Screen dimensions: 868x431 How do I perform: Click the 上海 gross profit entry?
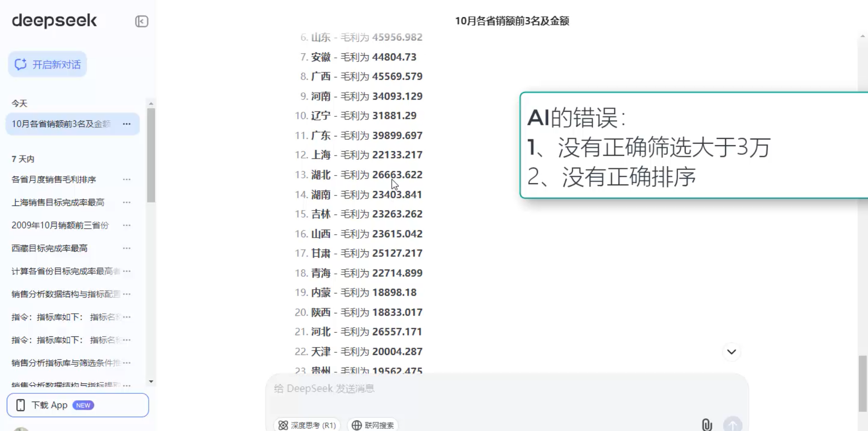[359, 155]
